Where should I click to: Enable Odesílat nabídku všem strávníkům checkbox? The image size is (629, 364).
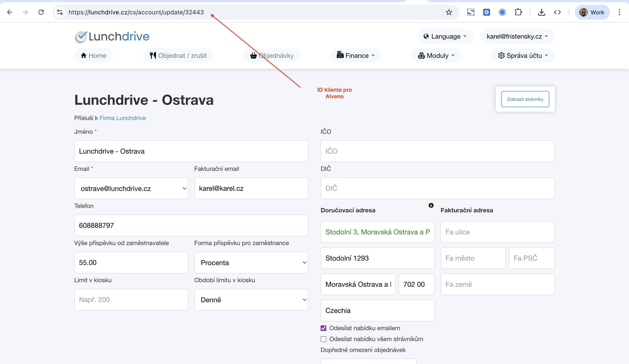pos(323,339)
